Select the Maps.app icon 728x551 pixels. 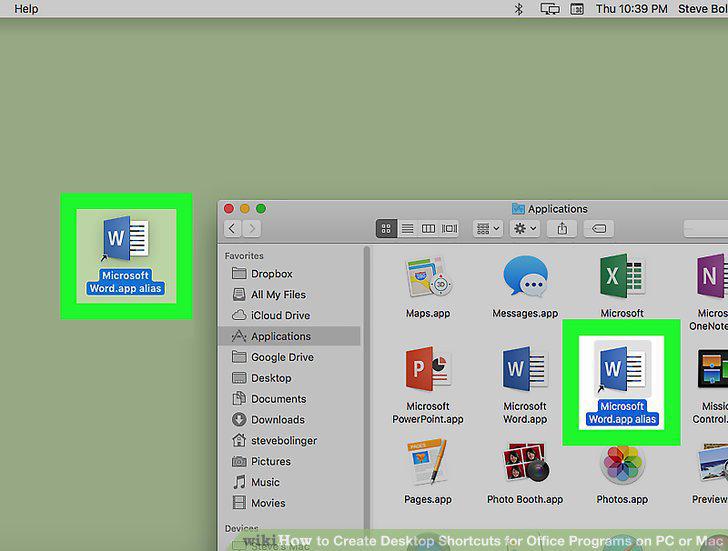pyautogui.click(x=428, y=279)
